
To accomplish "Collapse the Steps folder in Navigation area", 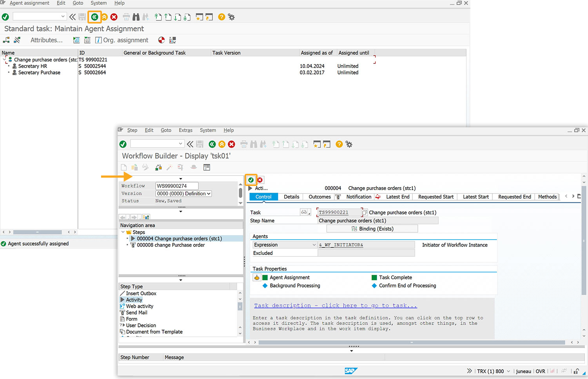I will pyautogui.click(x=123, y=232).
